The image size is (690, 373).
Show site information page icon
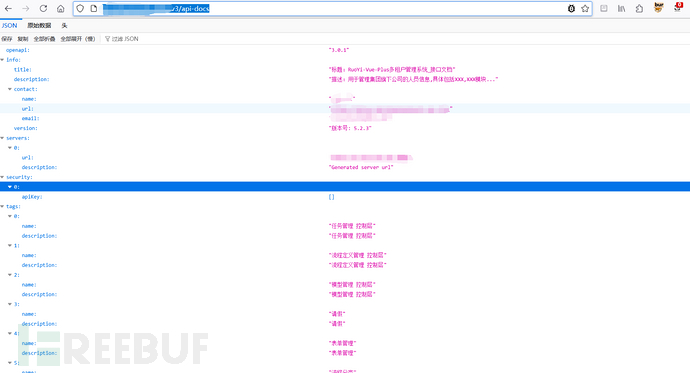tap(94, 8)
